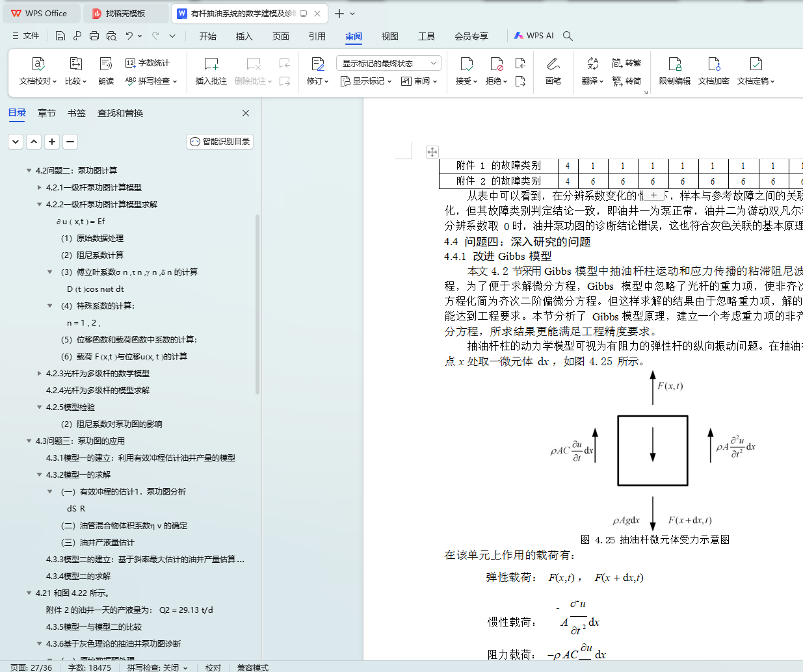Go to the next comment icon

[285, 81]
